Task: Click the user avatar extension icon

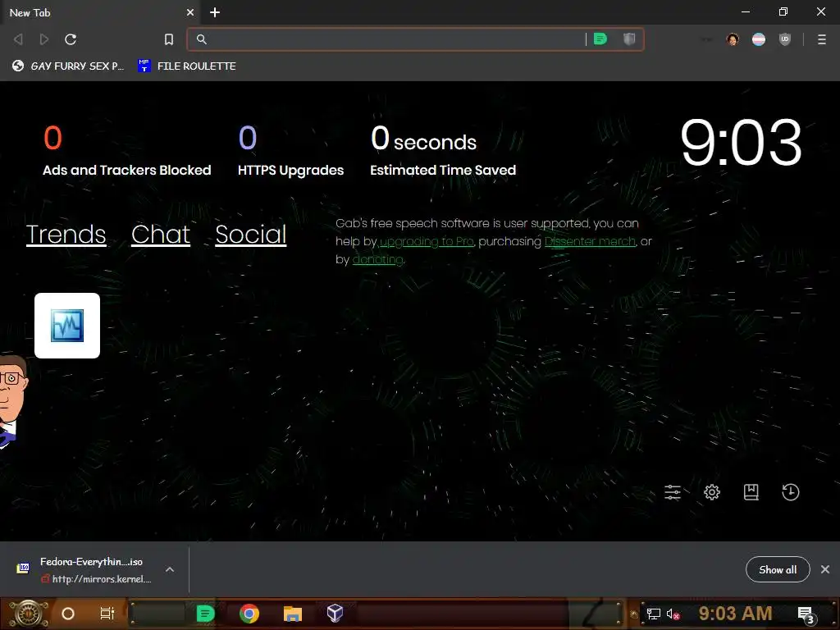Action: pyautogui.click(x=733, y=39)
